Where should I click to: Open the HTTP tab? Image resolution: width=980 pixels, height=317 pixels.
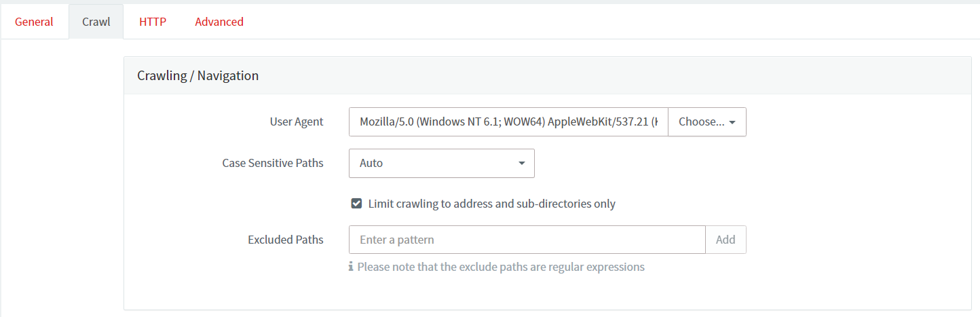[153, 22]
